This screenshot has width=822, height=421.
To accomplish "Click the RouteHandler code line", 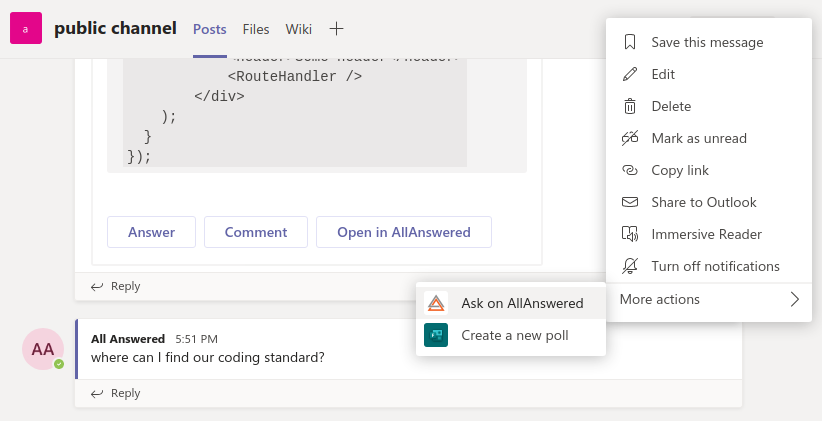I will click(295, 77).
